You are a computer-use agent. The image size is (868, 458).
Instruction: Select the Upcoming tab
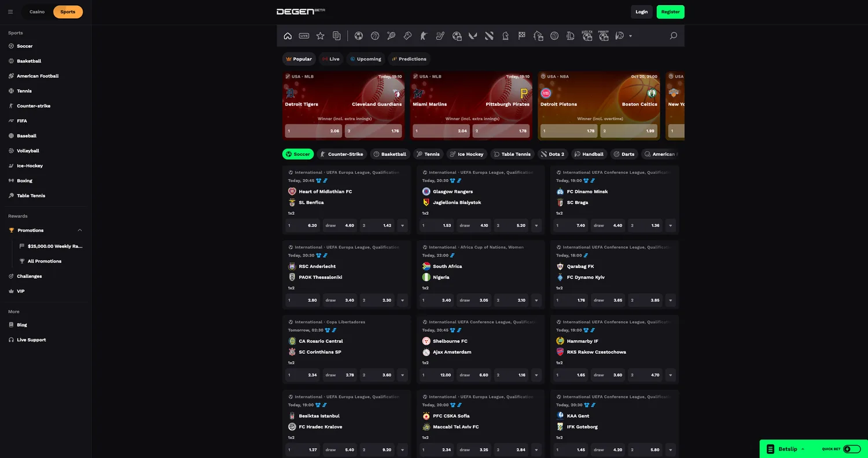[x=366, y=59]
